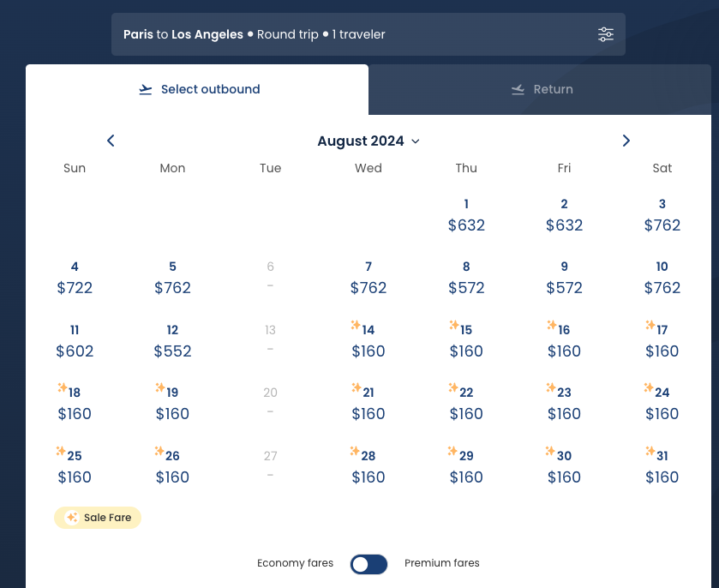The height and width of the screenshot is (588, 719).
Task: Click unavailable date August 6
Action: 270,275
